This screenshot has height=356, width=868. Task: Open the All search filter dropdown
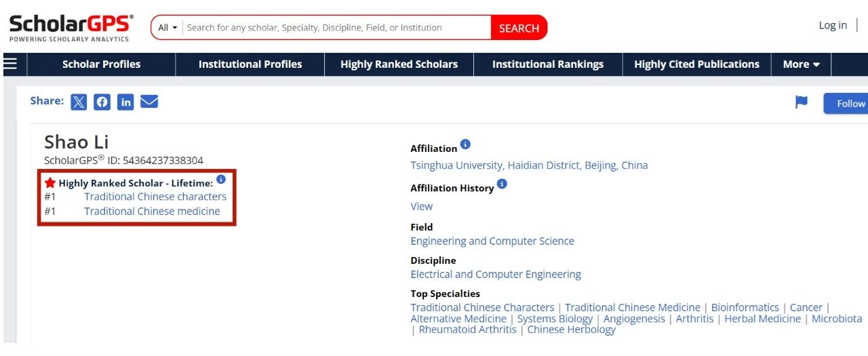[167, 28]
